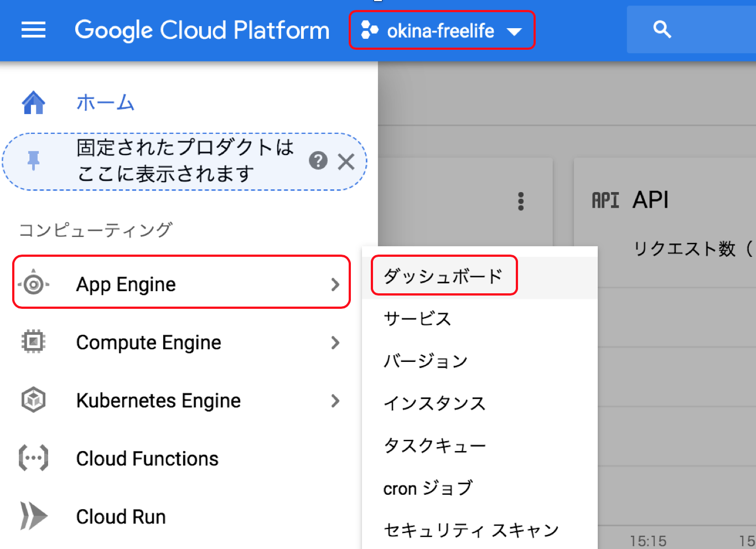Dismiss the pinned products hint

click(x=346, y=162)
